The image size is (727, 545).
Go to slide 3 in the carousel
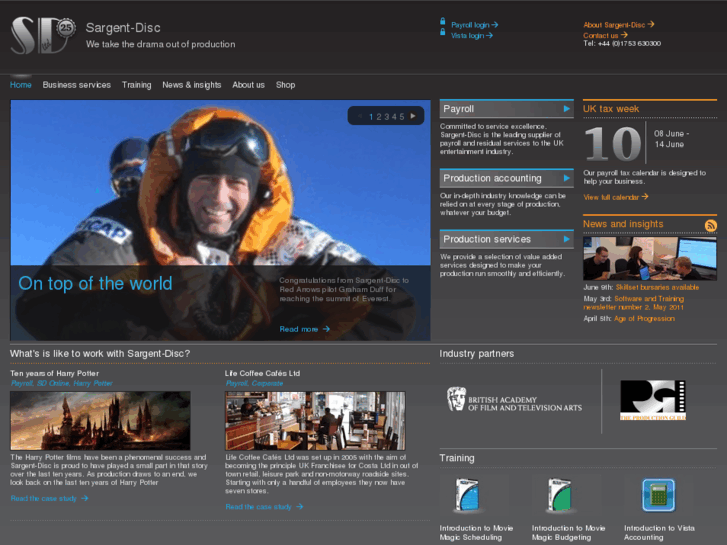coord(386,116)
